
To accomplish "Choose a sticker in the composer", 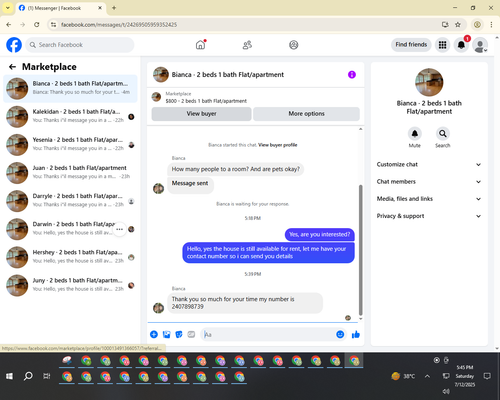I will pos(179,334).
